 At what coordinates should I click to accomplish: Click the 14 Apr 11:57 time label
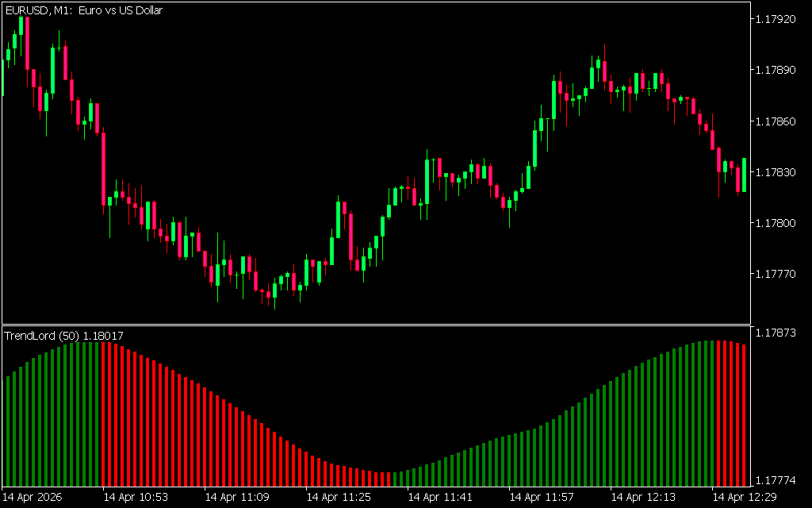point(542,497)
